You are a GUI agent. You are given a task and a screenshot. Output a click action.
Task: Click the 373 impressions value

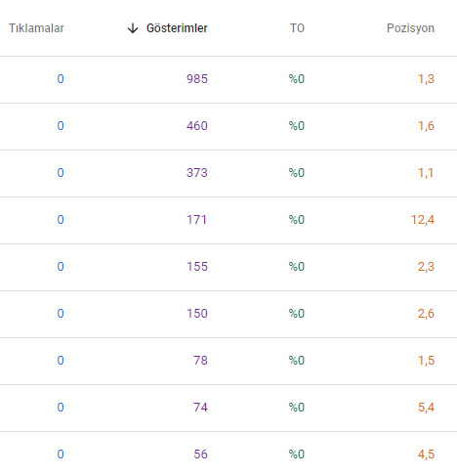click(197, 173)
